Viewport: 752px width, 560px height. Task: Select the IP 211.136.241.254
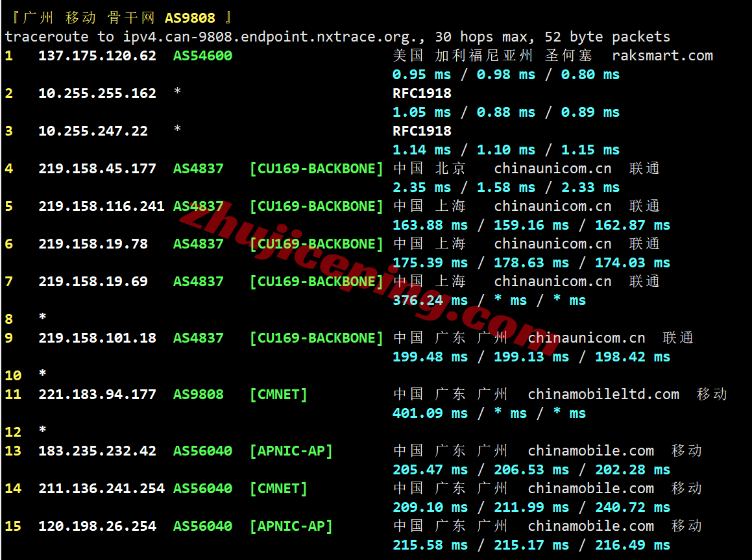pos(101,489)
